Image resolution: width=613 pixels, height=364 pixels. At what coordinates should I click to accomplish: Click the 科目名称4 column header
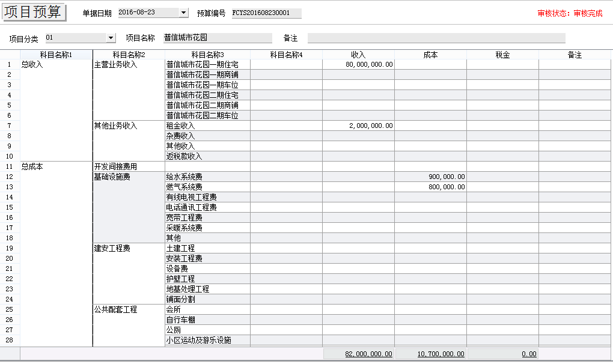(x=286, y=55)
